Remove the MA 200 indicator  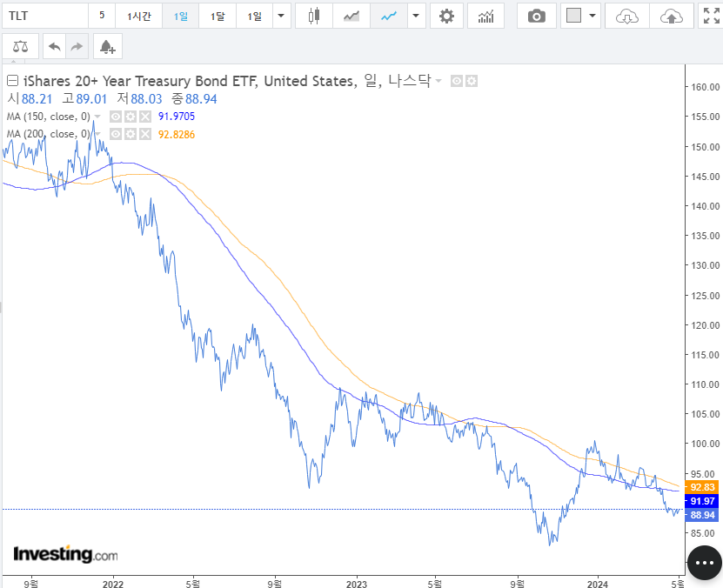click(x=145, y=134)
